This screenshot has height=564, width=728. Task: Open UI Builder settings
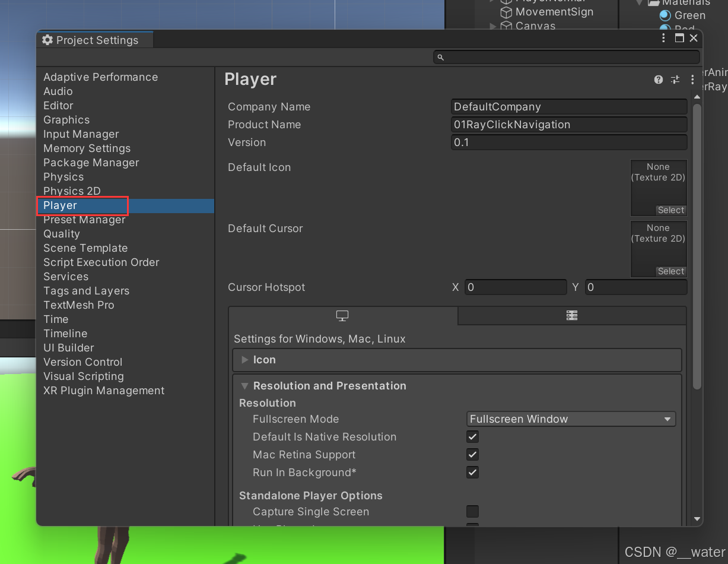coord(69,348)
